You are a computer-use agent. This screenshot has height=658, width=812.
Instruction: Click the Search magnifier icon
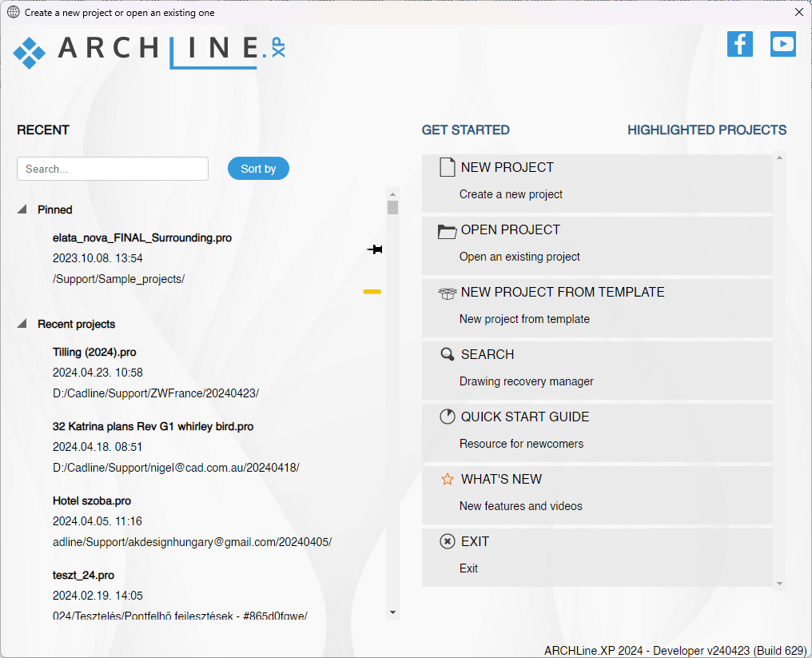click(x=447, y=354)
